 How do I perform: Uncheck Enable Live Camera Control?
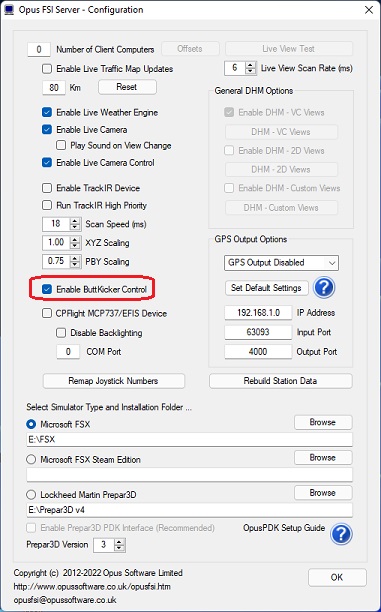(x=47, y=163)
